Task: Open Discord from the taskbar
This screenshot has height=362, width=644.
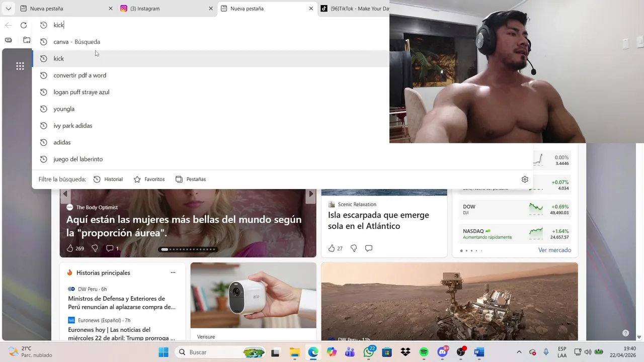Action: pyautogui.click(x=443, y=352)
